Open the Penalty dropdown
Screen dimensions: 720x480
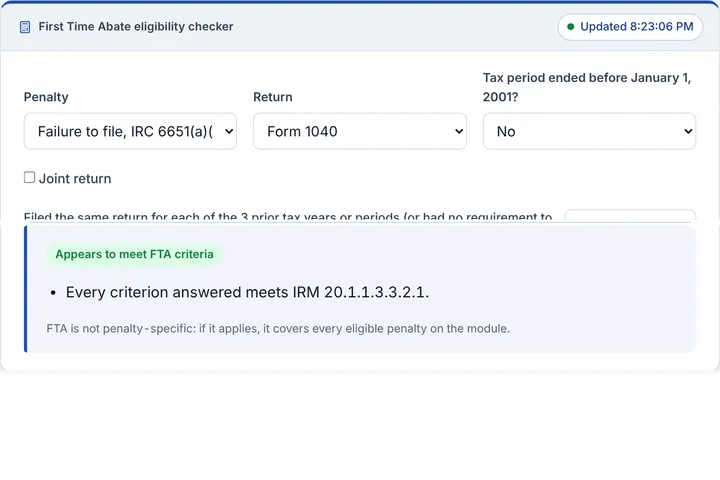click(x=130, y=131)
